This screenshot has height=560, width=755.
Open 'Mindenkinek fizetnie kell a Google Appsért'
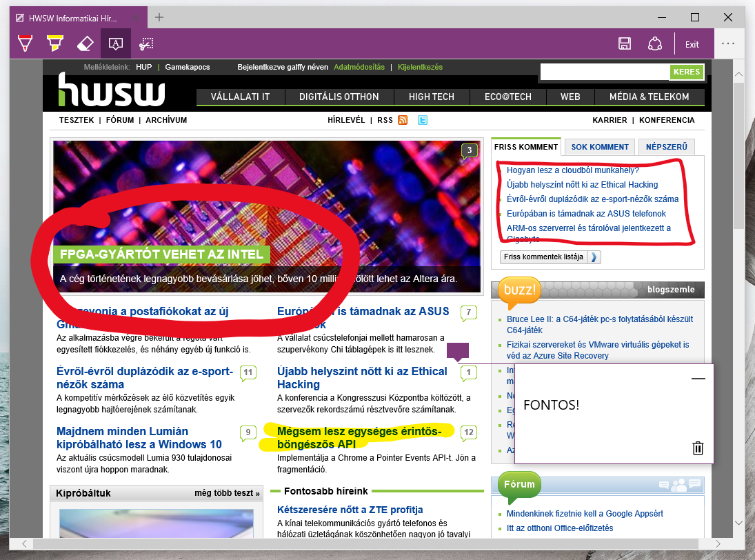pyautogui.click(x=585, y=514)
